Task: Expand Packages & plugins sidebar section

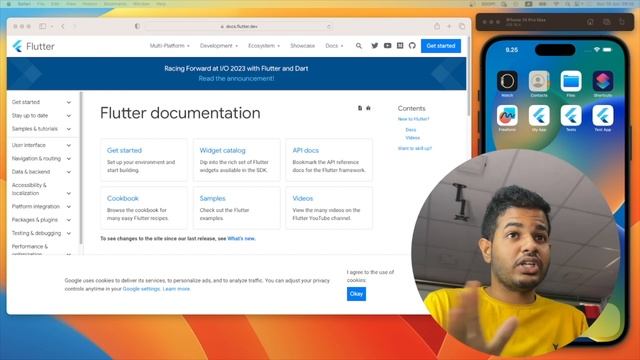Action: click(x=41, y=220)
